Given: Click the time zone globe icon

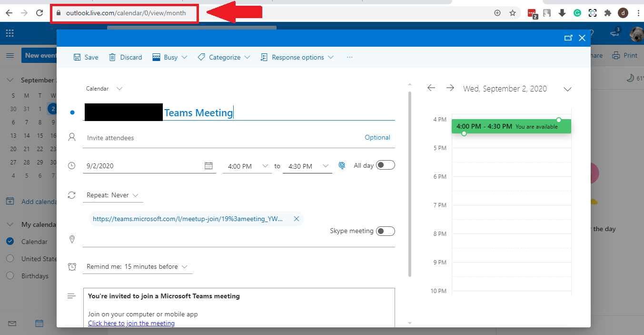Looking at the screenshot, I should (x=342, y=165).
